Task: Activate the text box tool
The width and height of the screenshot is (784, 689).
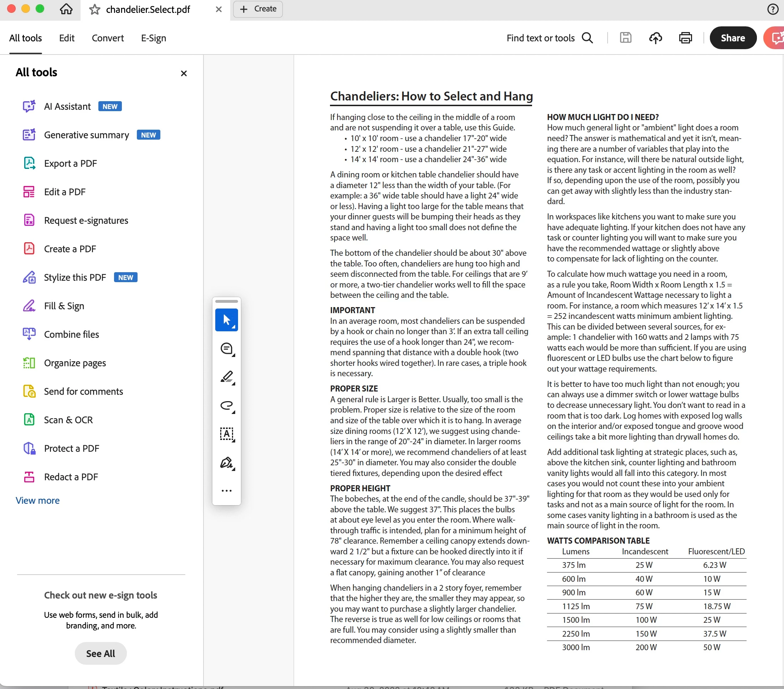Action: (x=226, y=434)
